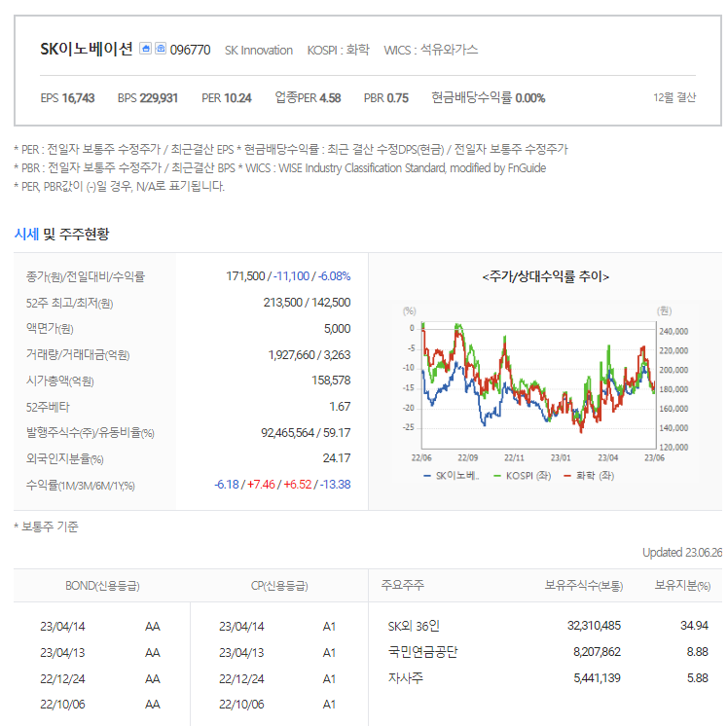Screen dimensions: 728x726
Task: Click the shareholder '국민연금공단'
Action: click(x=423, y=652)
